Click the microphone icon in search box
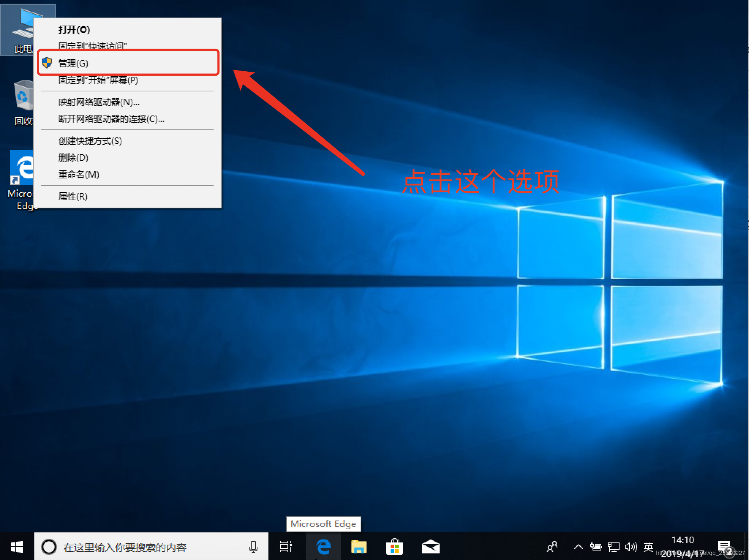The height and width of the screenshot is (560, 749). [253, 547]
